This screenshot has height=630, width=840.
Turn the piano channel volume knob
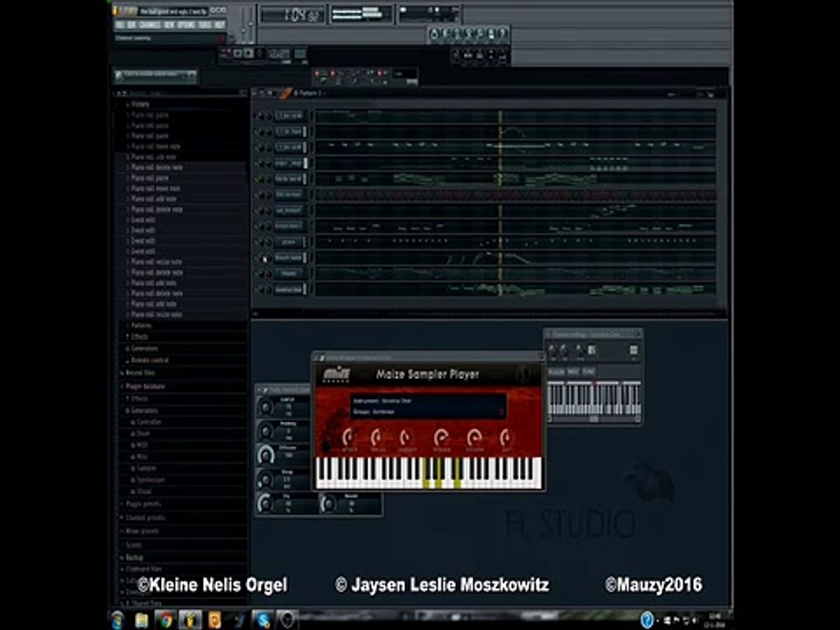269,241
